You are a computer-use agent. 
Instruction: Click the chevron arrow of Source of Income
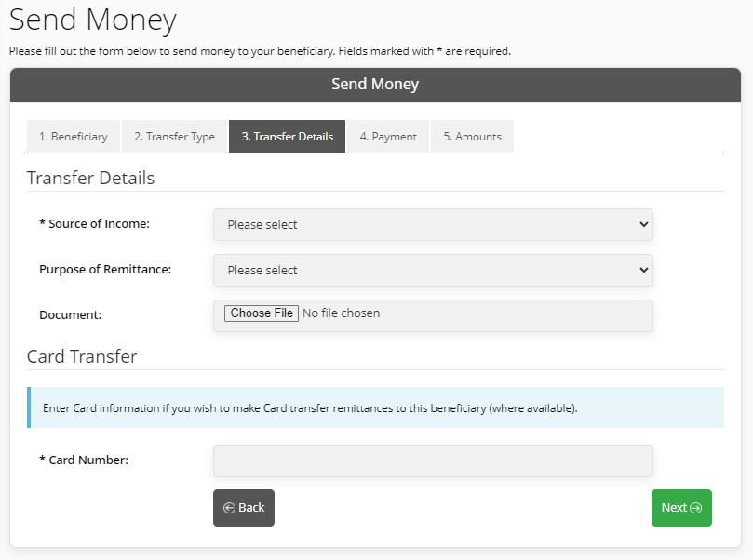(x=643, y=224)
